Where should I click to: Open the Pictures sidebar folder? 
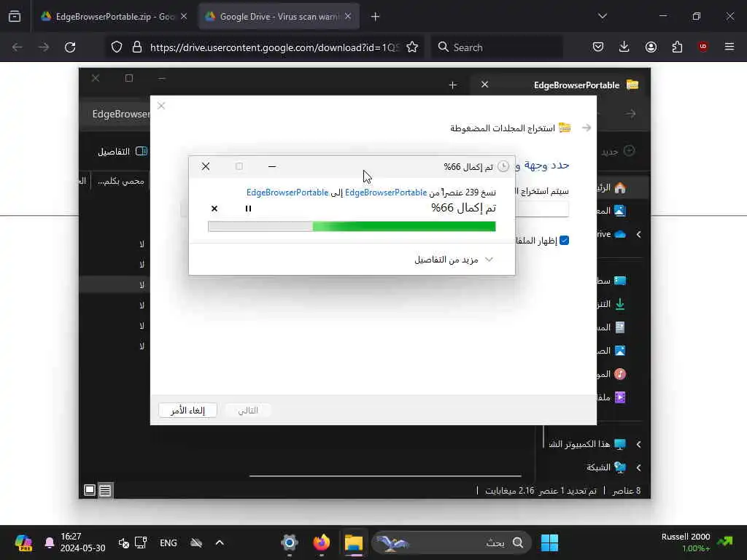pos(612,351)
